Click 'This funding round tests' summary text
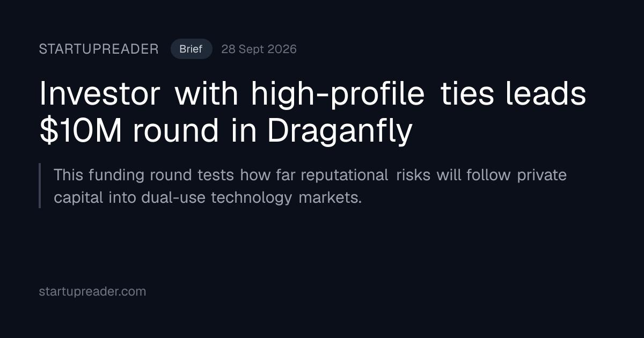 (144, 175)
